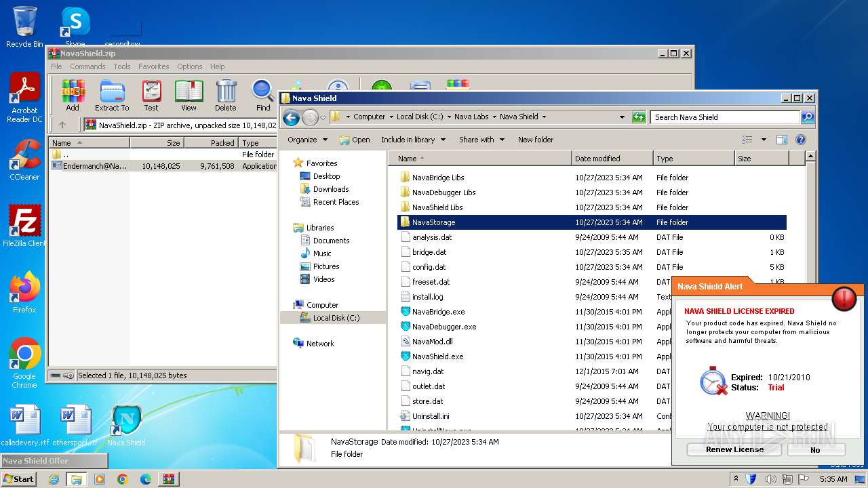
Task: Select NavaBridge.exe file
Action: pyautogui.click(x=438, y=312)
